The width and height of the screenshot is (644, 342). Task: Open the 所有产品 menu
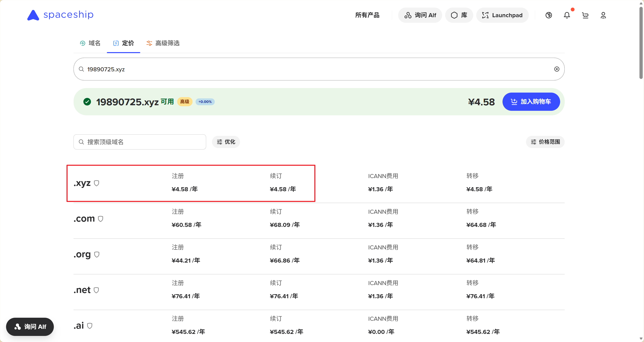pyautogui.click(x=367, y=15)
